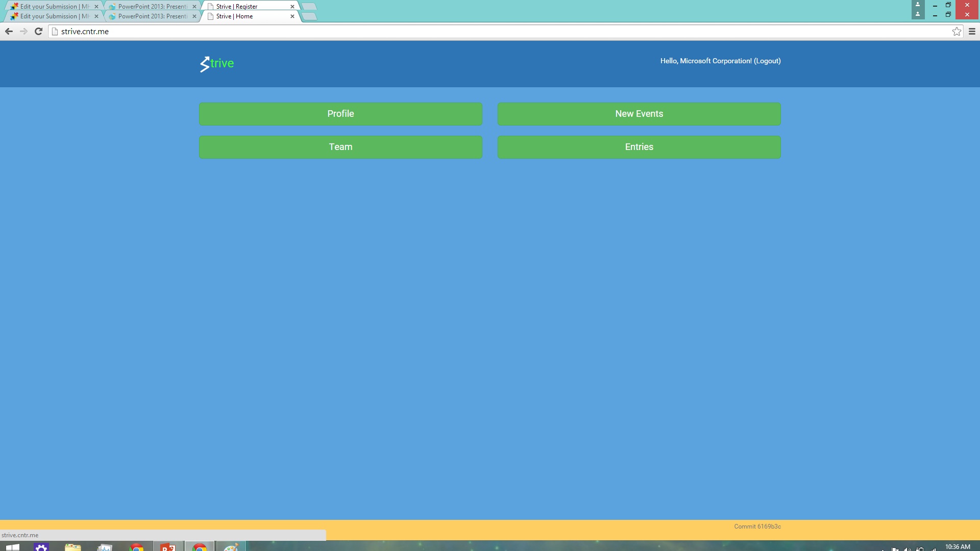This screenshot has width=980, height=551.
Task: Open the Team section
Action: pyautogui.click(x=340, y=147)
